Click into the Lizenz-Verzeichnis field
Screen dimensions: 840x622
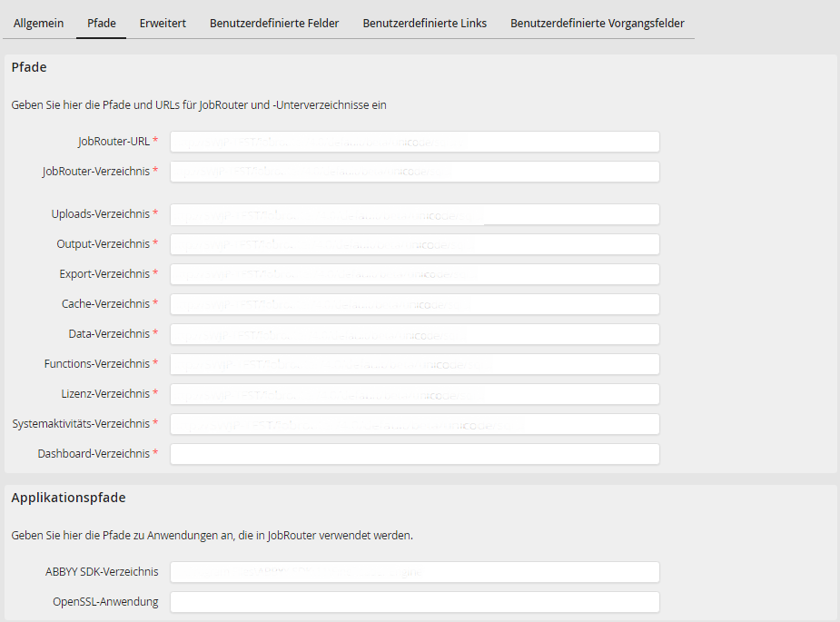click(414, 394)
